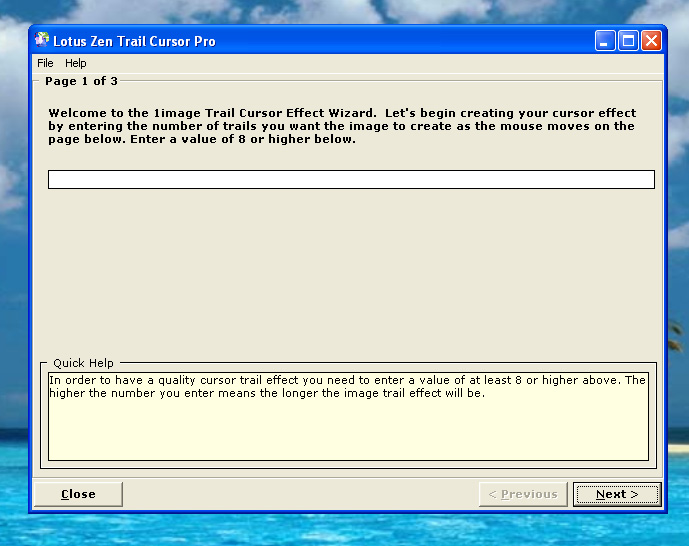Click the welcome instructions paragraph
This screenshot has height=546, width=689.
[x=342, y=126]
